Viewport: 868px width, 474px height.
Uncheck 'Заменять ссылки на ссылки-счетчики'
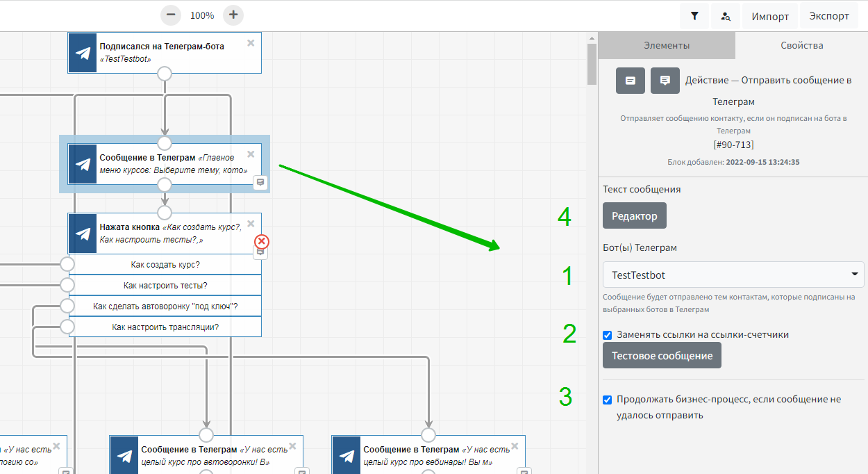tap(608, 335)
